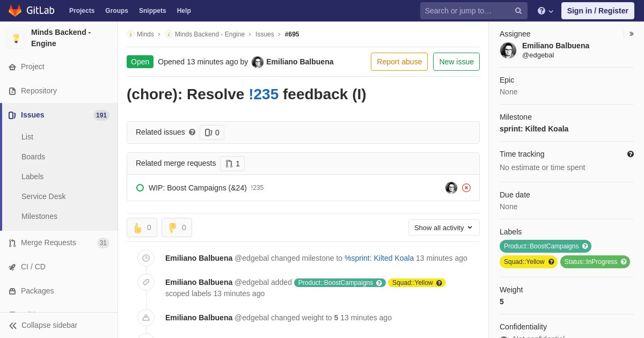Click the Status::InProgress label

pyautogui.click(x=590, y=262)
